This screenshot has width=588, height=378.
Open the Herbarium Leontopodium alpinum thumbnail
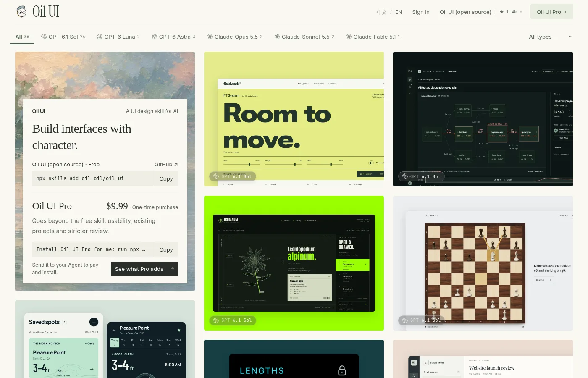click(x=294, y=263)
